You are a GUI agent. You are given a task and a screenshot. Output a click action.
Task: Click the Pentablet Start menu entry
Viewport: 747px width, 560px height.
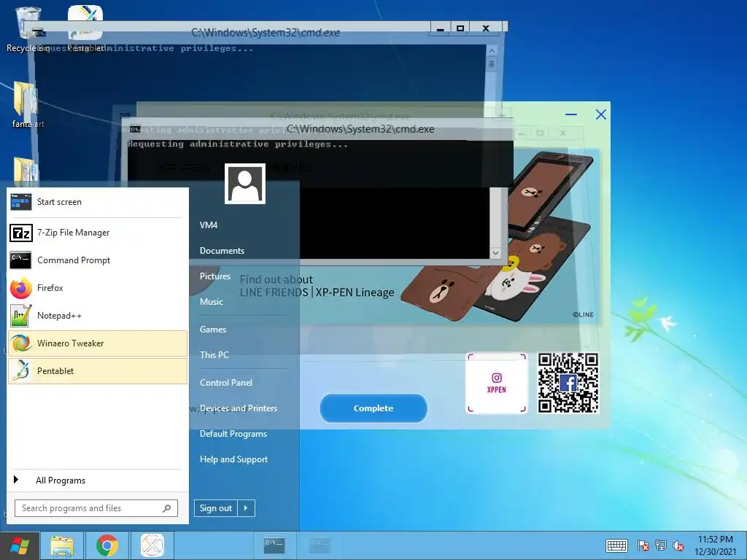pyautogui.click(x=97, y=371)
